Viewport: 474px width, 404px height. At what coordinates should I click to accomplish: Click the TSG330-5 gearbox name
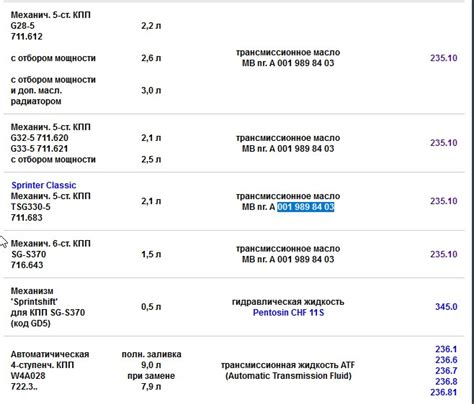31,207
